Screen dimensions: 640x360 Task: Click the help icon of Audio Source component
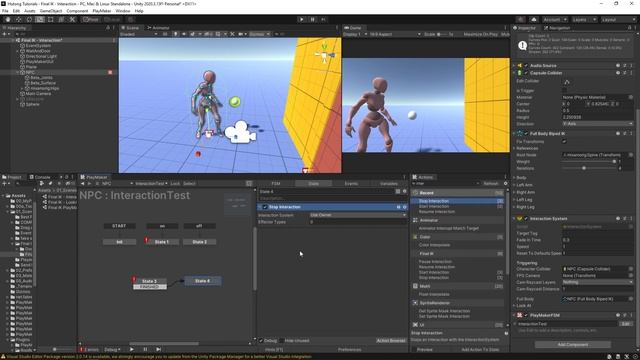[618, 66]
